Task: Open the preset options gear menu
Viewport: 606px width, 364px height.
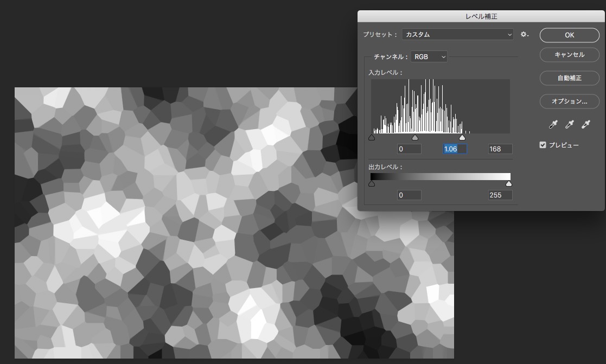Action: click(x=525, y=34)
